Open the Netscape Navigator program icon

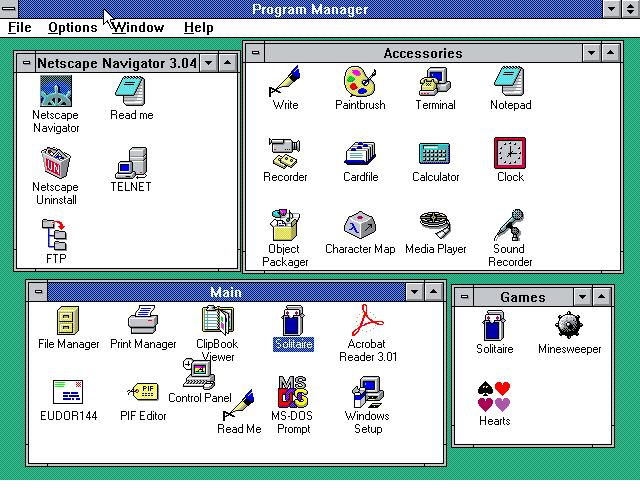tap(55, 92)
